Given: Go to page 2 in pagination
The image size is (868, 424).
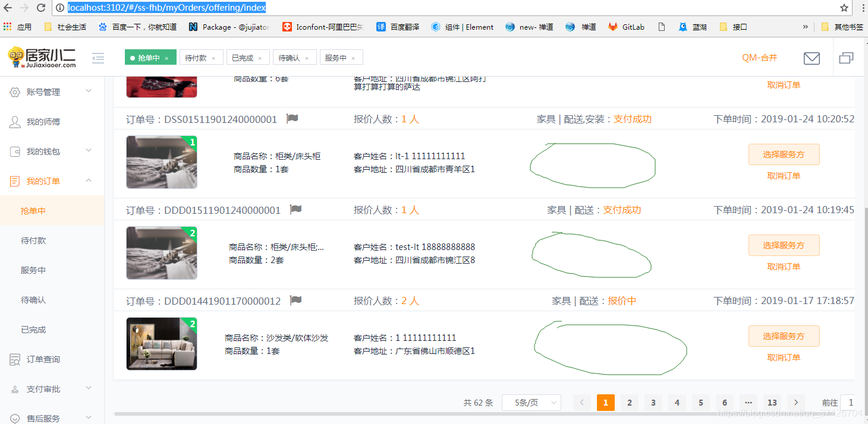Looking at the screenshot, I should (x=630, y=403).
